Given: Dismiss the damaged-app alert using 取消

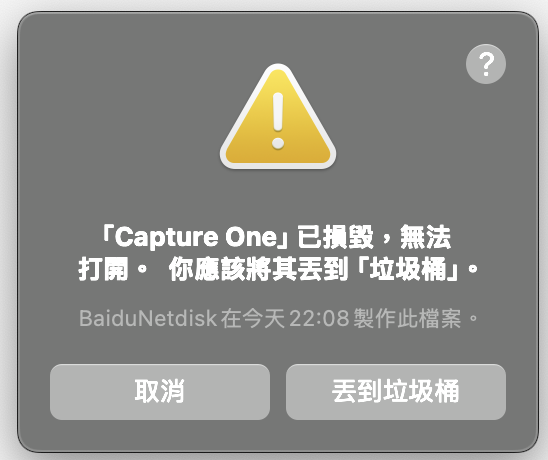Looking at the screenshot, I should click(x=160, y=392).
